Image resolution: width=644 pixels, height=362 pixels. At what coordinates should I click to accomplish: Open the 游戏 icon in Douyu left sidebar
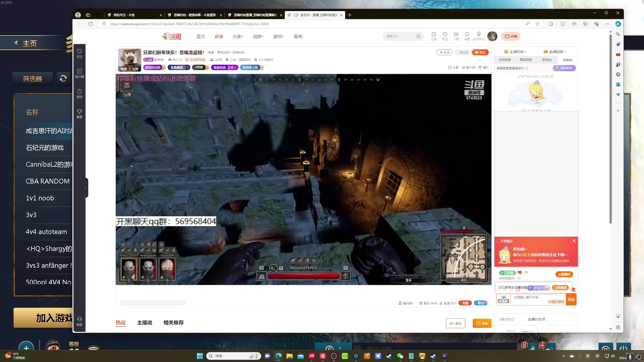click(x=79, y=94)
